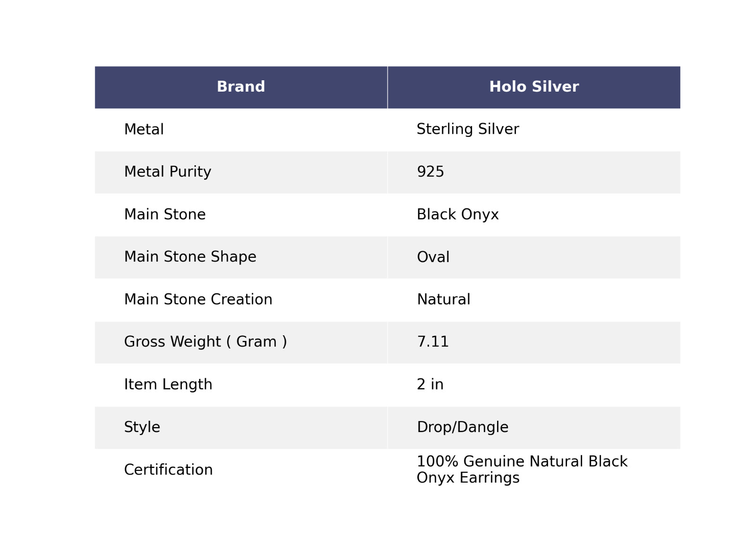Select the Drop/Dangle style value
Screen dimensions: 756x552
462,427
